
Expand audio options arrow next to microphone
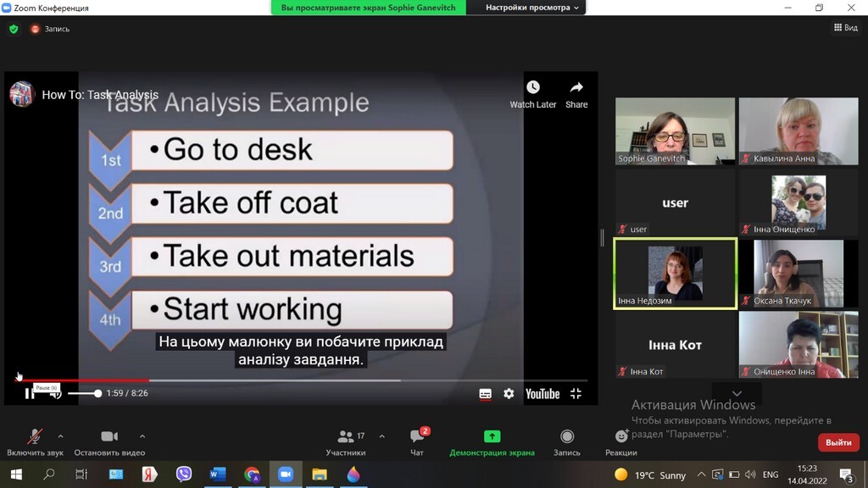point(61,436)
